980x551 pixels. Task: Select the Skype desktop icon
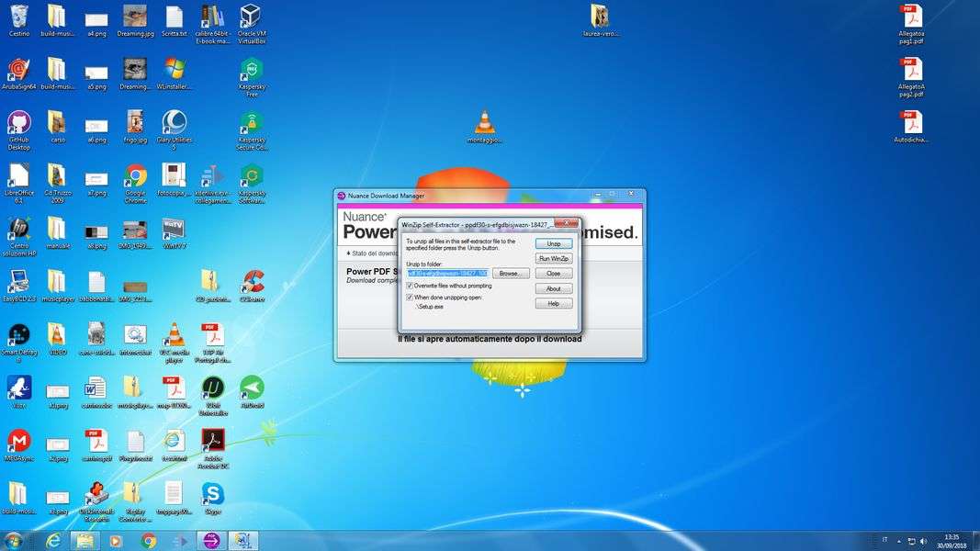tap(212, 499)
